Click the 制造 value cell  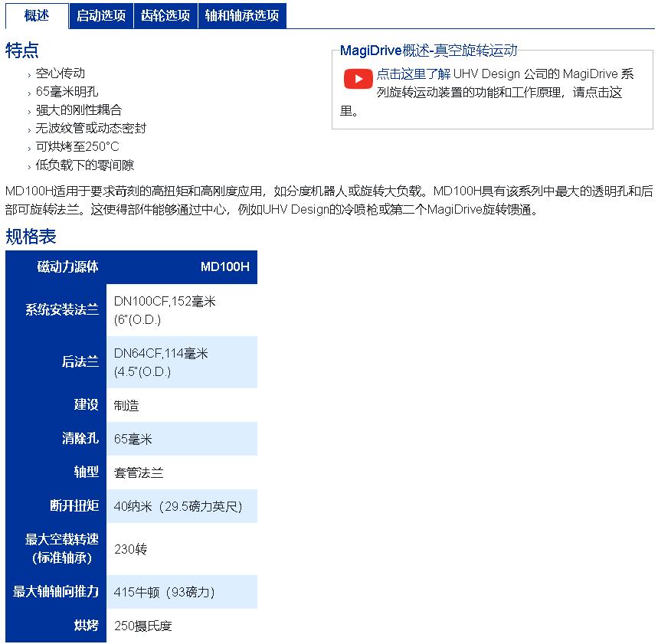[x=182, y=405]
